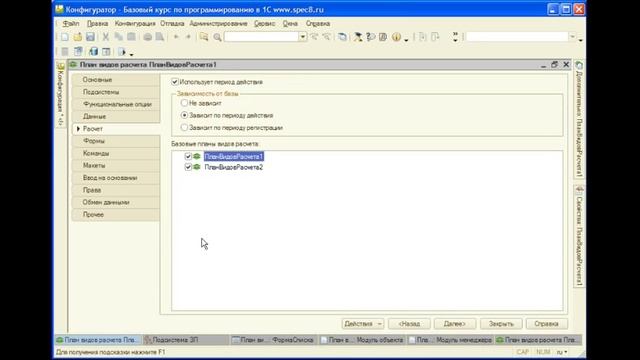Viewport: 640px width, 360px height.
Task: Switch to the Функциональные опции tab
Action: [116, 104]
